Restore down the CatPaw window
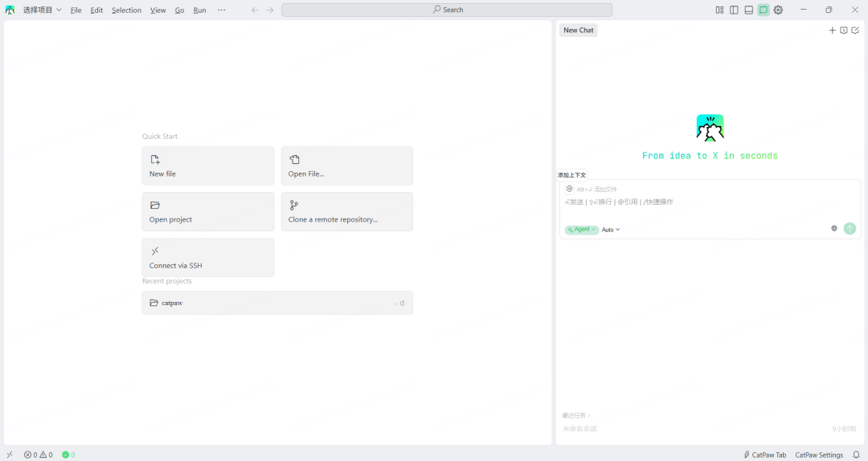This screenshot has height=461, width=868. click(x=829, y=10)
